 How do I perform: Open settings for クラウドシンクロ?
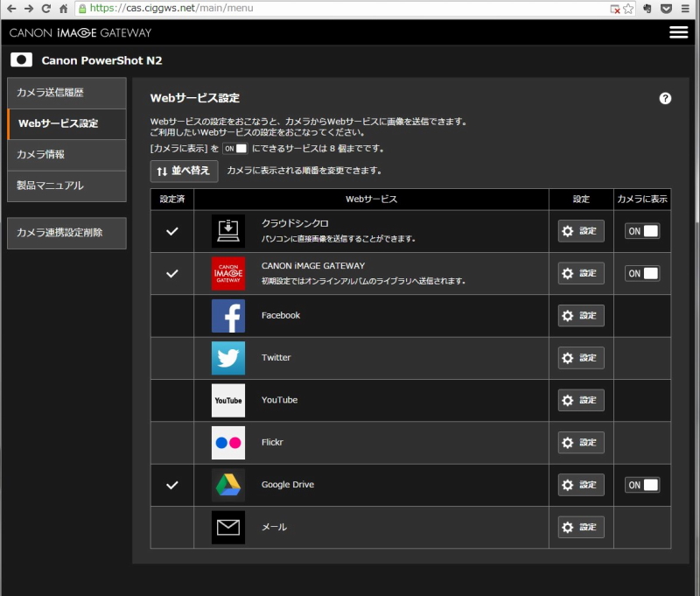point(581,231)
